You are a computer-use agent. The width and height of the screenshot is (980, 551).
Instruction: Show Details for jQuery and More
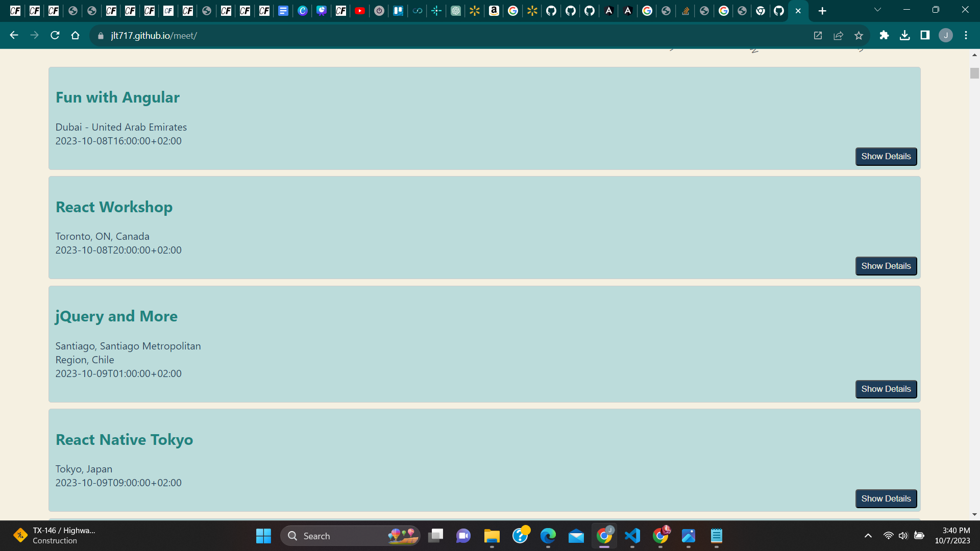886,389
